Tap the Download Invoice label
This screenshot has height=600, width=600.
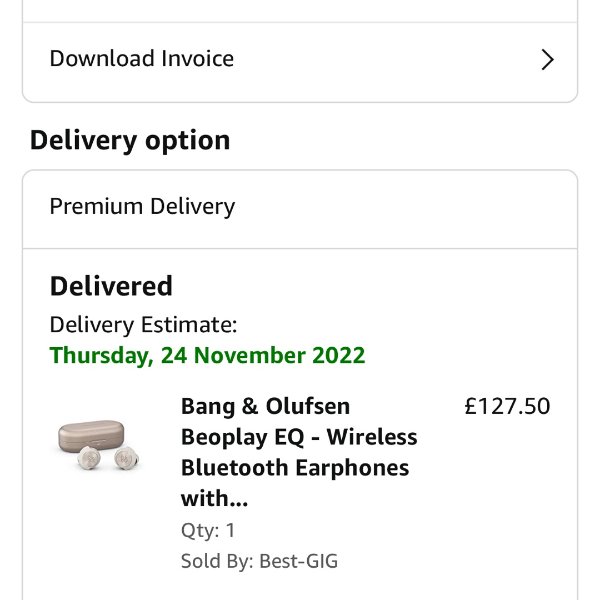142,58
